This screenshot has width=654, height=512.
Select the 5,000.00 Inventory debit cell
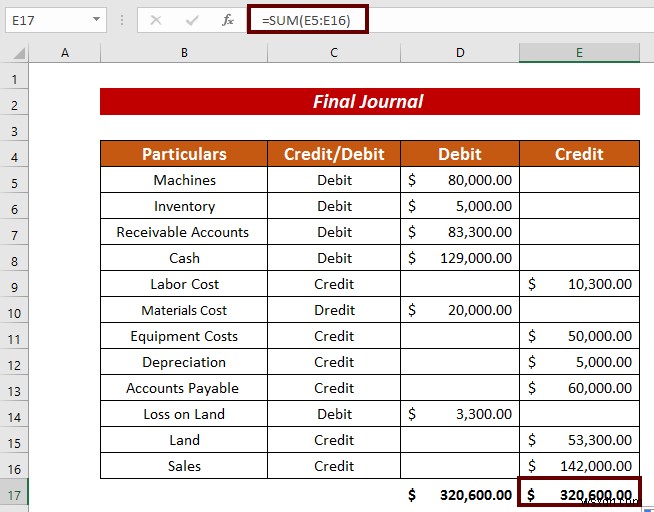pyautogui.click(x=460, y=206)
